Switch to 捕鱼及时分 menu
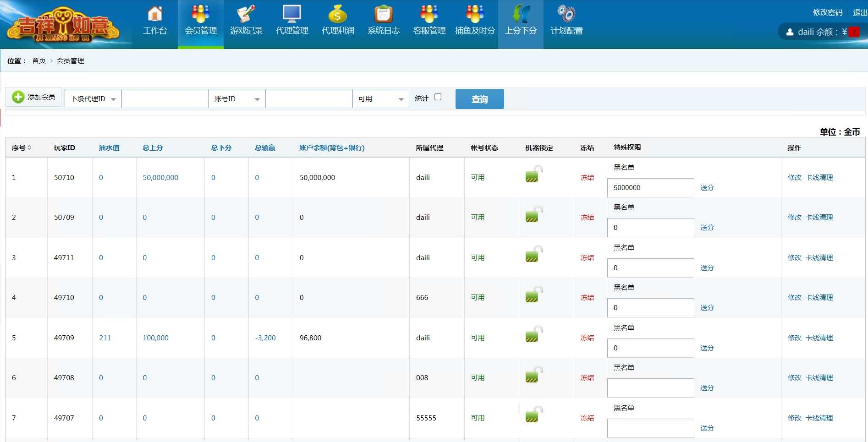868x442 pixels. click(x=475, y=30)
